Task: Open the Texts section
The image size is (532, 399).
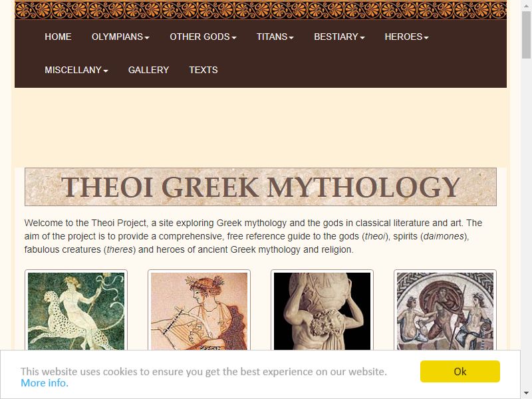Action: 203,70
